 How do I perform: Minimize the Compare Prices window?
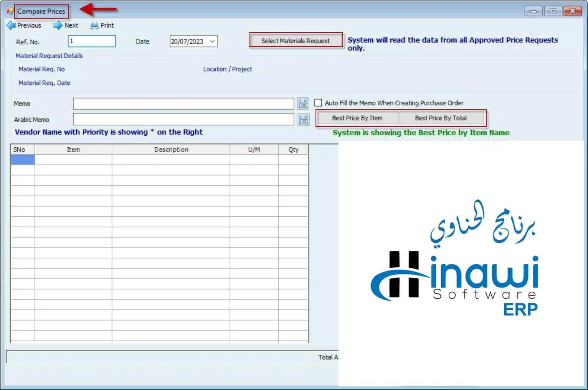[x=533, y=11]
